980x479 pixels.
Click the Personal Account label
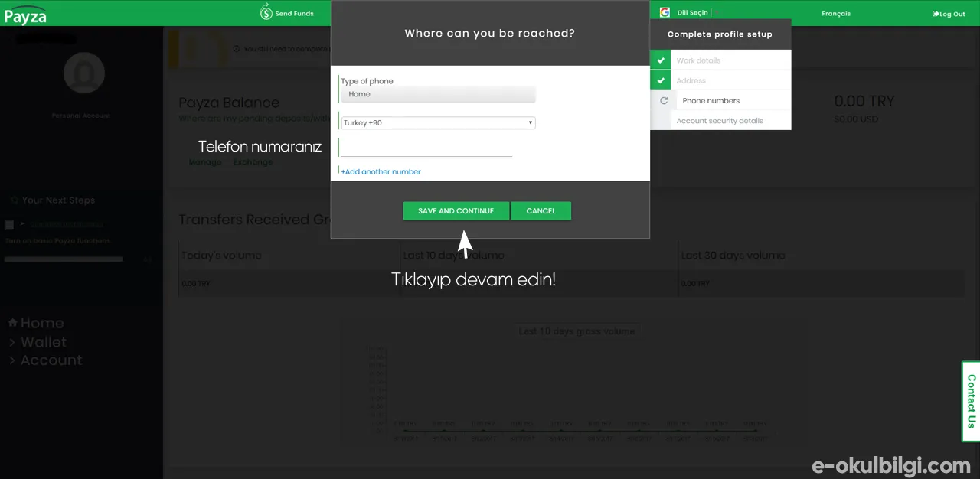[x=81, y=116]
